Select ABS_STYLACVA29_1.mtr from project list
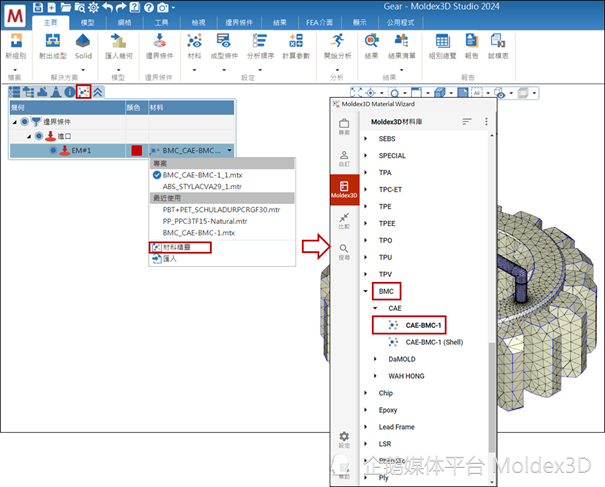The height and width of the screenshot is (487, 605). pos(202,187)
